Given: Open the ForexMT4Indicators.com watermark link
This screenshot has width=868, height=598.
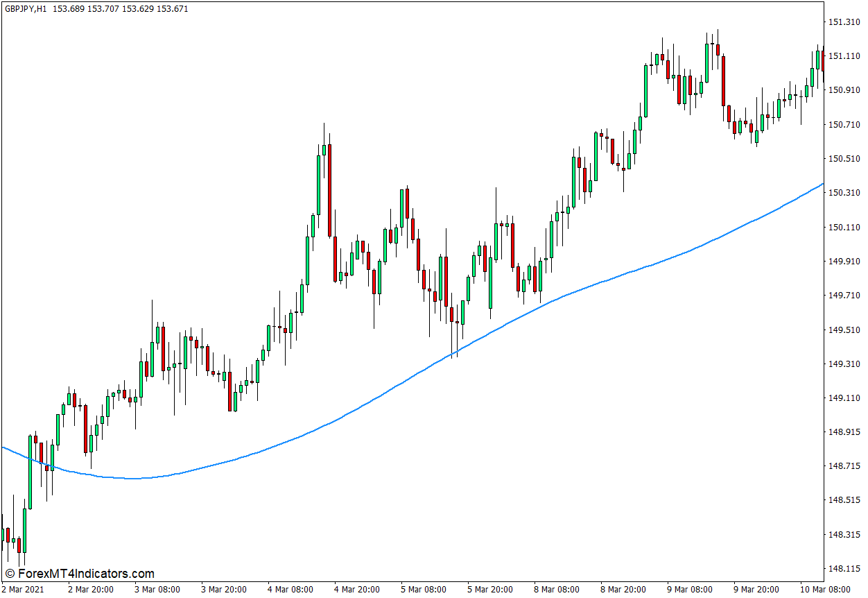Looking at the screenshot, I should 79,574.
